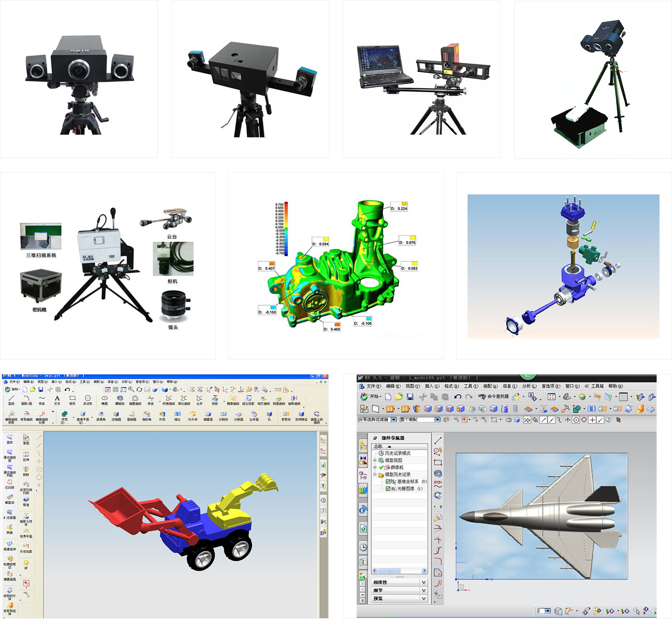Collapse the 模型历史记录 tree node
This screenshot has height=624, width=672.
coord(375,475)
